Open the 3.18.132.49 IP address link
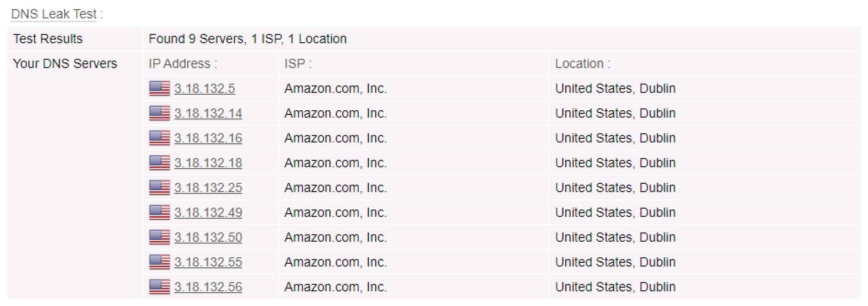The width and height of the screenshot is (868, 306). [208, 212]
